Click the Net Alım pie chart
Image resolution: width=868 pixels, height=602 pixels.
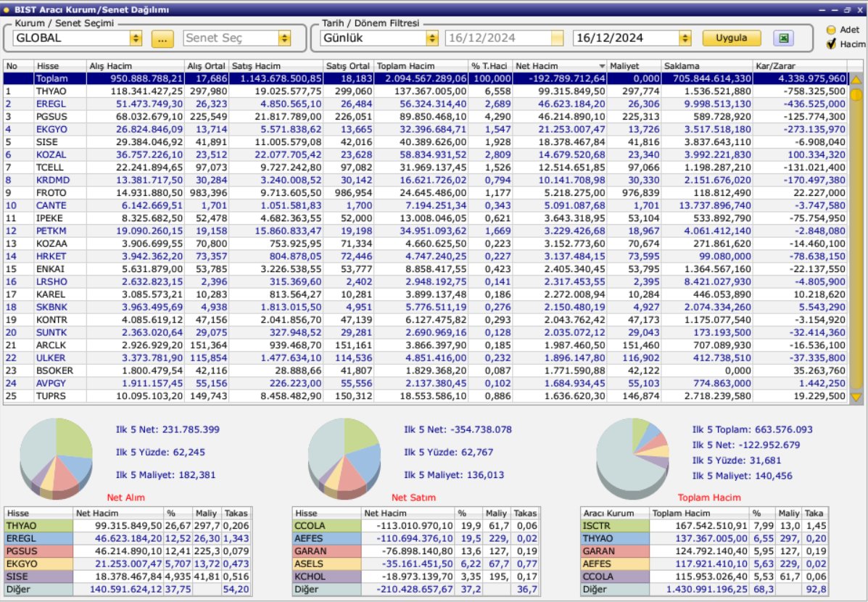coord(56,458)
